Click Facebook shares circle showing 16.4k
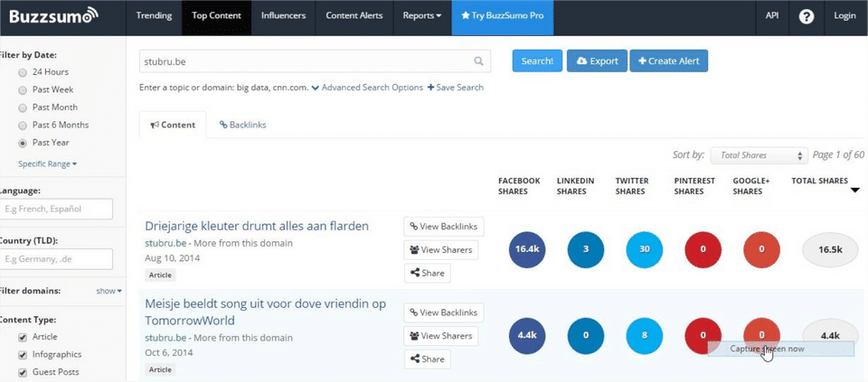This screenshot has width=868, height=382. coord(527,249)
